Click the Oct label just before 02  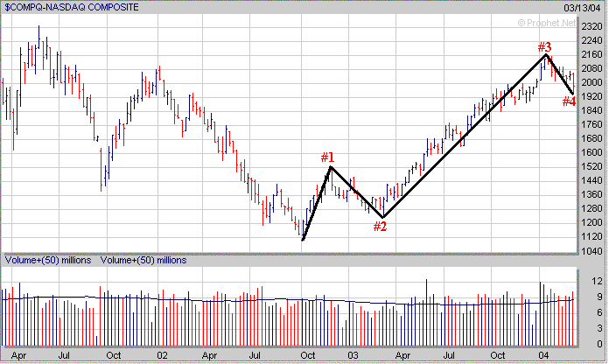point(114,355)
